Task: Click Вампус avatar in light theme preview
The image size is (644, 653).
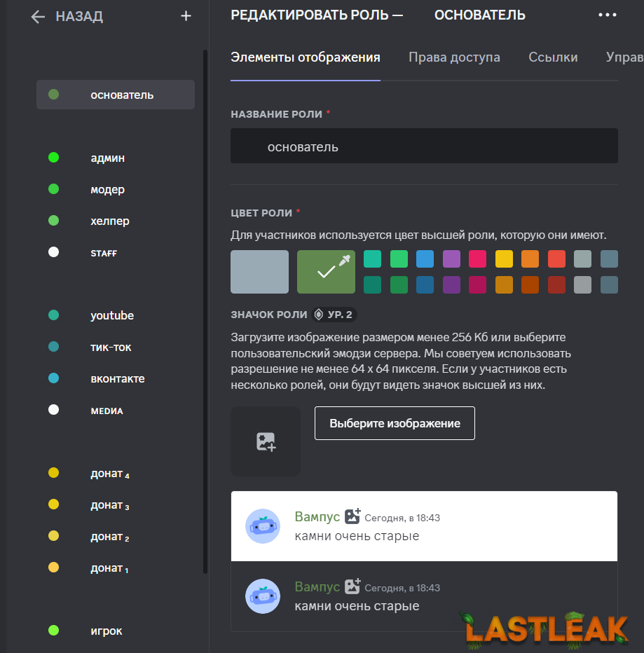Action: tap(263, 526)
